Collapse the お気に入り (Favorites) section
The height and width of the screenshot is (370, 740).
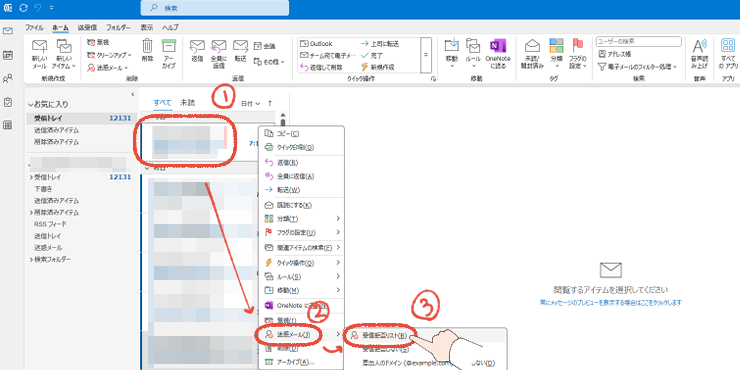[31, 104]
